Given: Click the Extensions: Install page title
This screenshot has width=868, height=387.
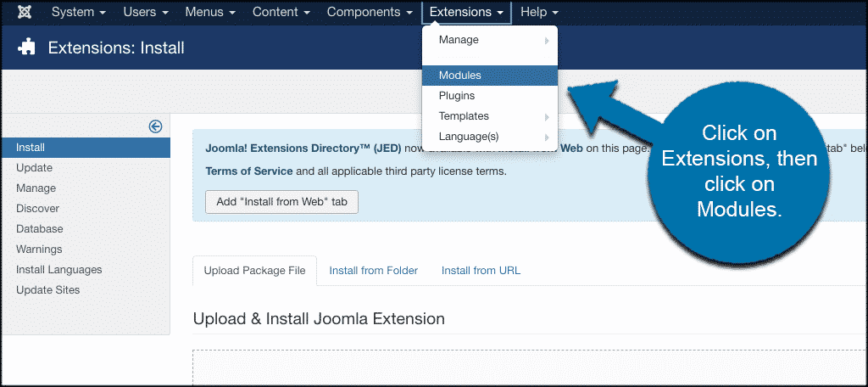Looking at the screenshot, I should click(x=116, y=48).
